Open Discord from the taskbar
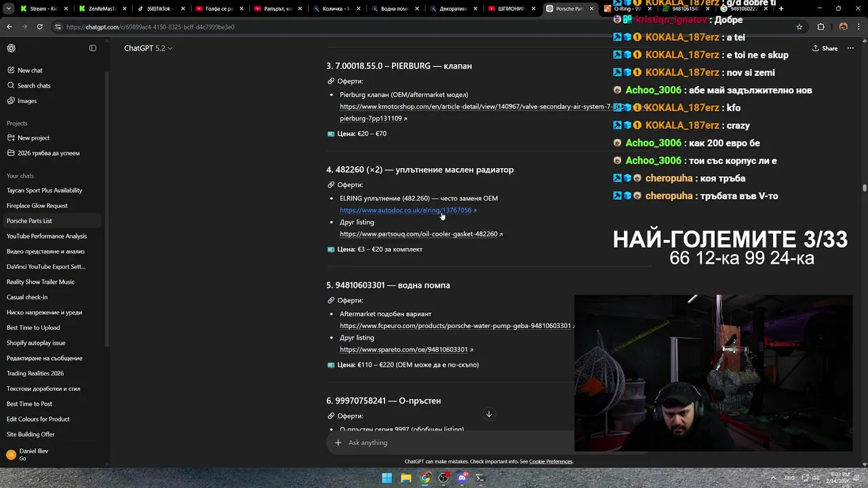 (462, 478)
